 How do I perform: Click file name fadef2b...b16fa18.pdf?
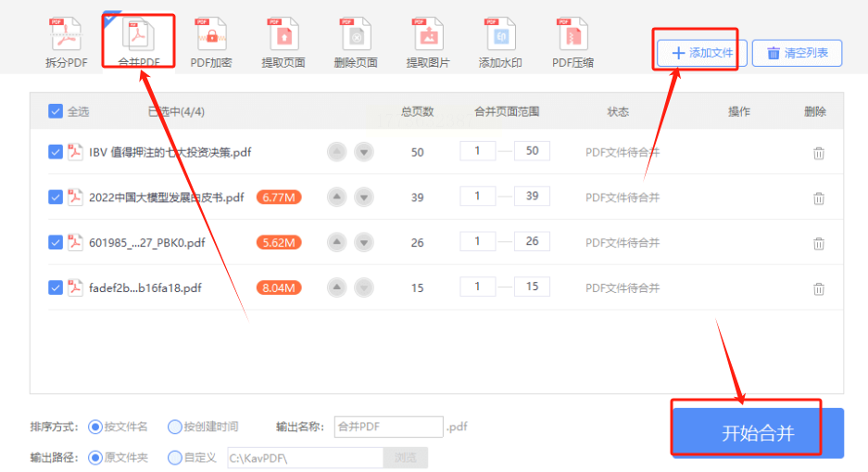145,287
